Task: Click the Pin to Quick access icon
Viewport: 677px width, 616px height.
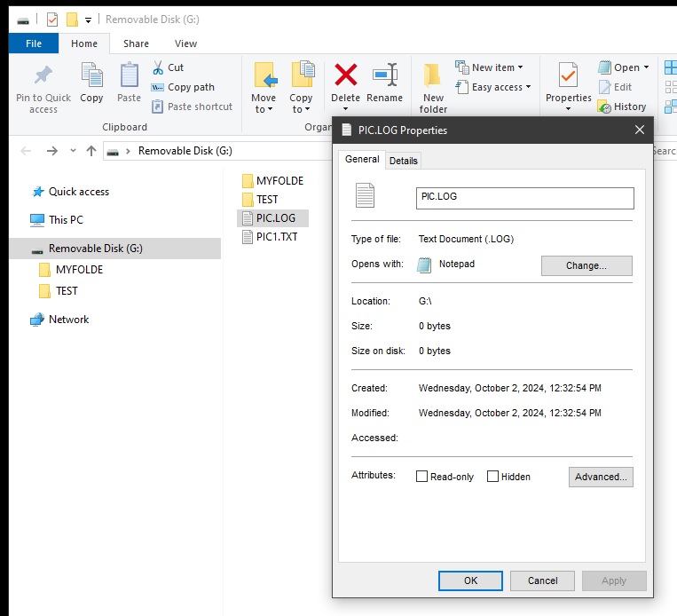Action: (x=42, y=76)
